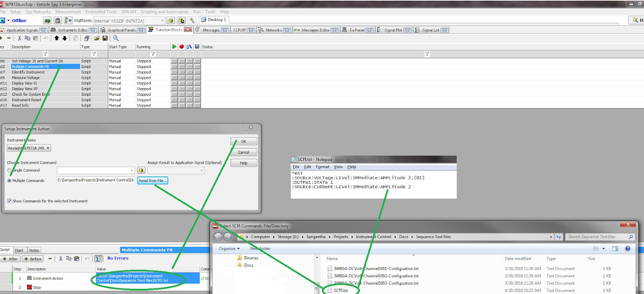Expand the Platform combo box
644x294 pixels.
click(162, 21)
